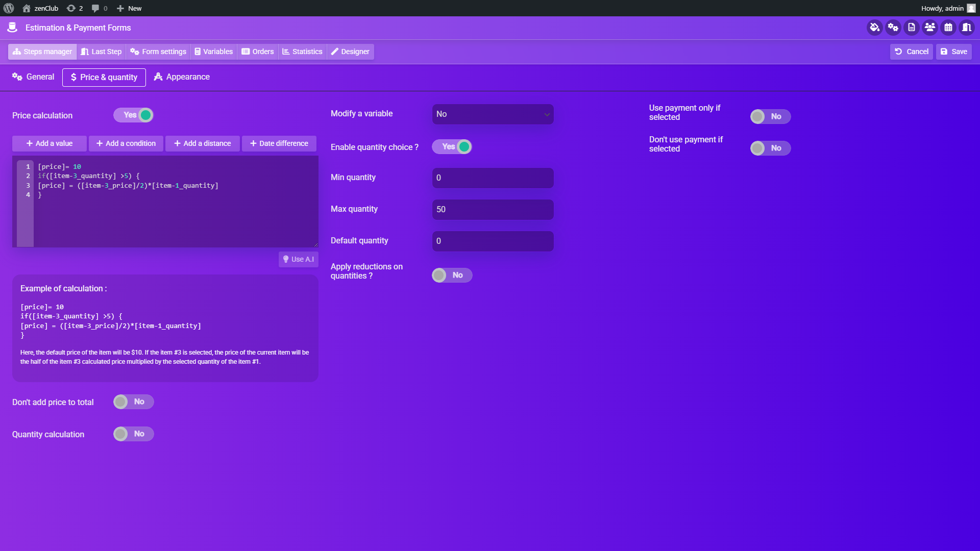Screen dimensions: 980x551
Task: Toggle the Price calculation switch
Action: pyautogui.click(x=134, y=115)
